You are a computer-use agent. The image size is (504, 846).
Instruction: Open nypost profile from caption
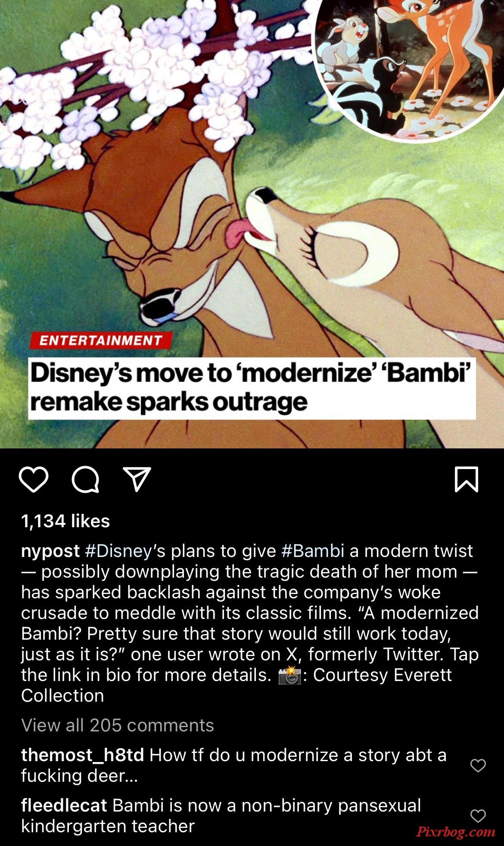50,552
